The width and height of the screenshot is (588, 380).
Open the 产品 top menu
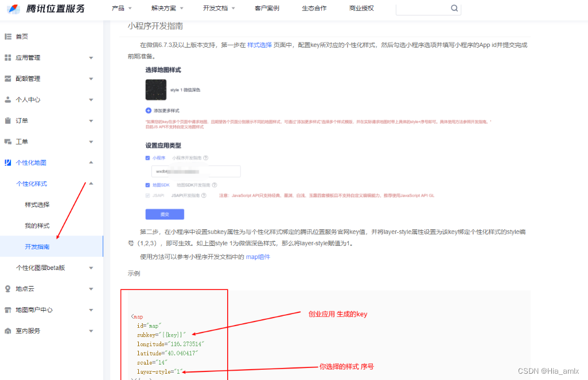122,8
